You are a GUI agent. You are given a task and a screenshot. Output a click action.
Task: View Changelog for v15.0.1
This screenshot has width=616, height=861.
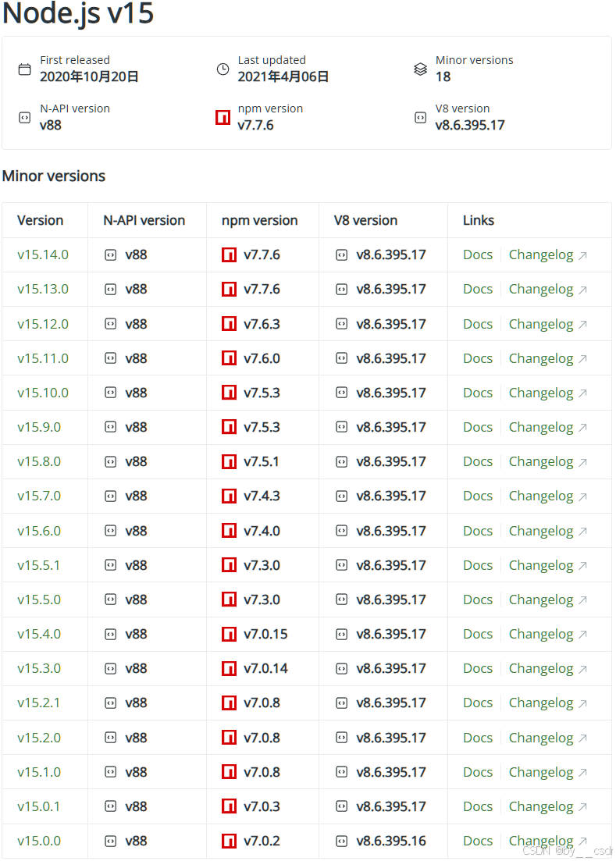[x=541, y=806]
